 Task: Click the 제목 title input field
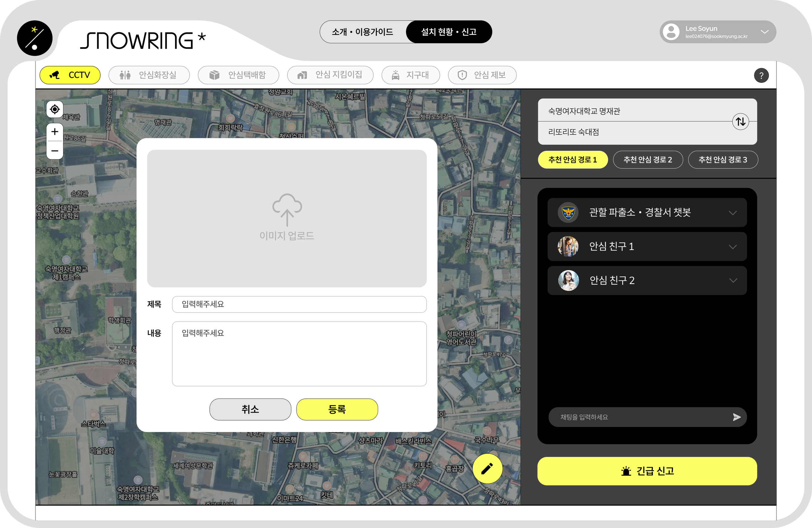point(299,304)
